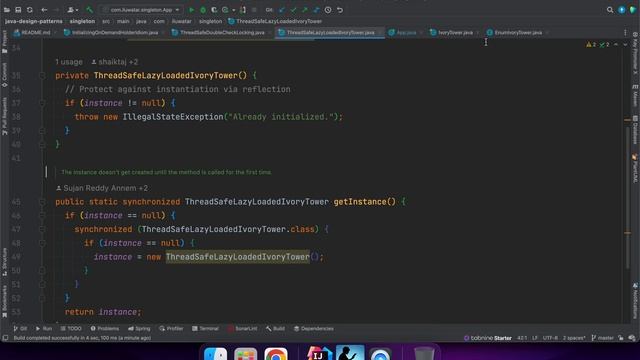
Task: Commit changes using the green checkmark icon
Action: tap(293, 10)
